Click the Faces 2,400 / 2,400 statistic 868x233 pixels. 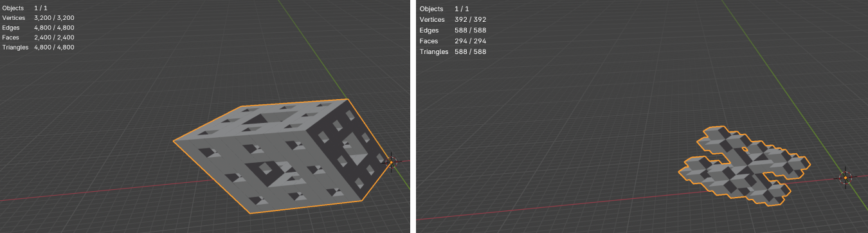tap(38, 37)
